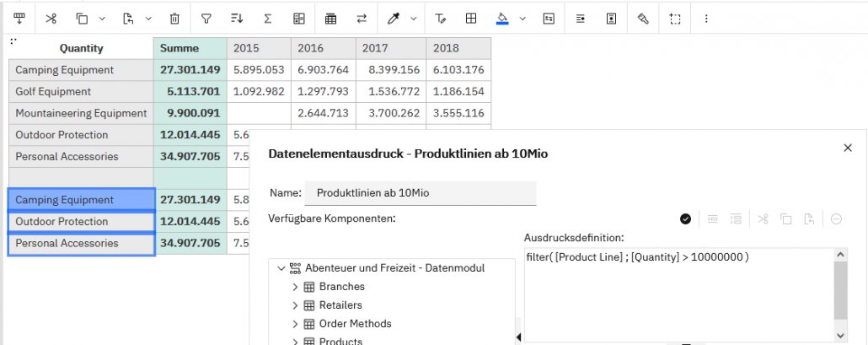Viewport: 868px width, 345px height.
Task: Click the first indent icon beside validate checkmark
Action: (713, 218)
